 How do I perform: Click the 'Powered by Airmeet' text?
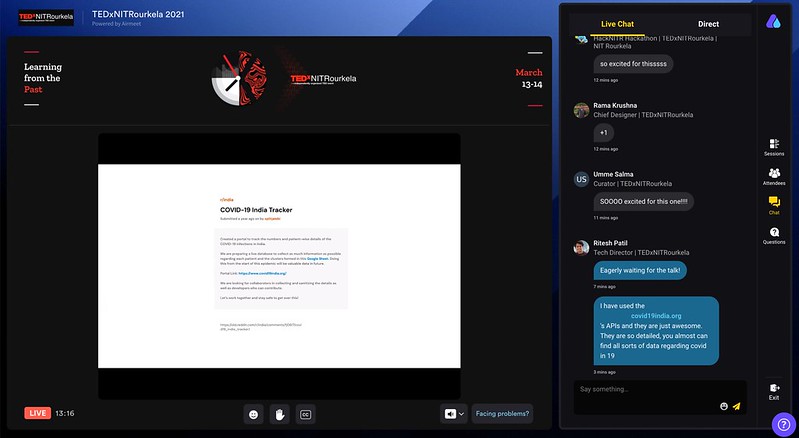click(x=117, y=24)
